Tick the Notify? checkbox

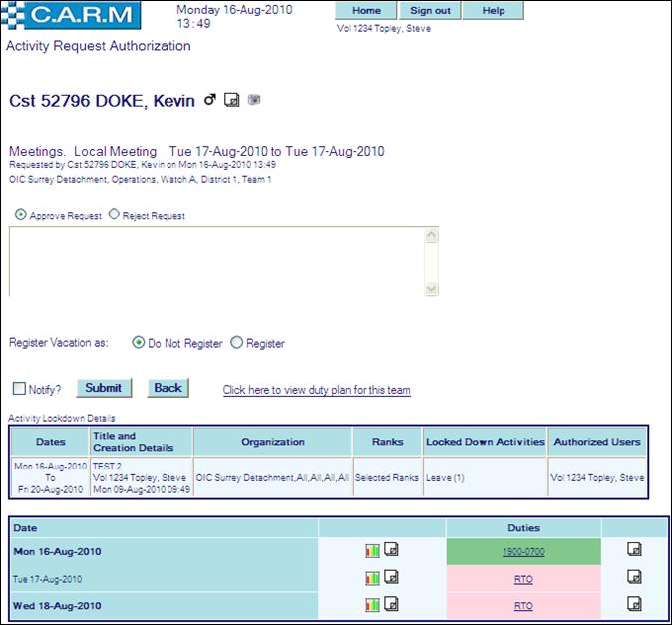tap(19, 389)
